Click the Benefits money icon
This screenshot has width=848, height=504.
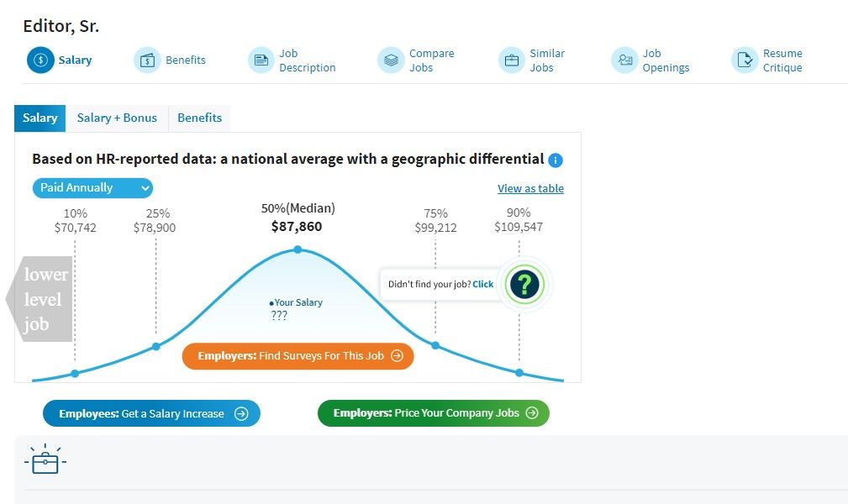click(147, 60)
